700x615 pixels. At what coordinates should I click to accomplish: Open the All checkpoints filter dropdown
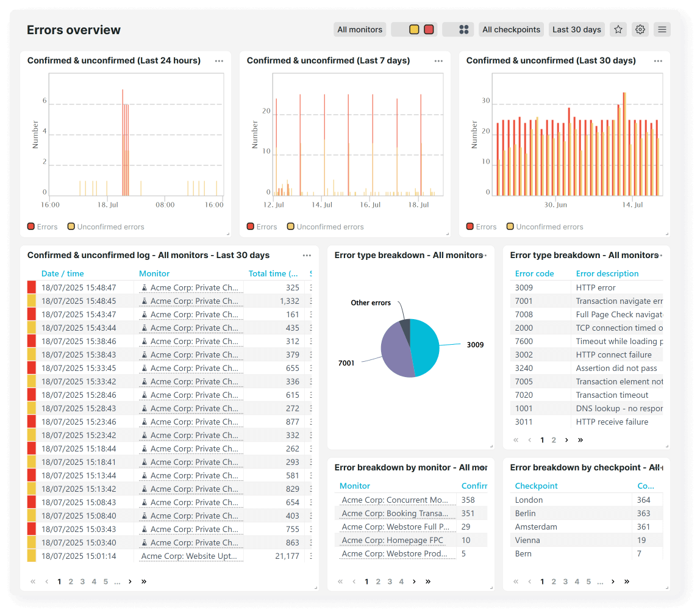[x=511, y=29]
